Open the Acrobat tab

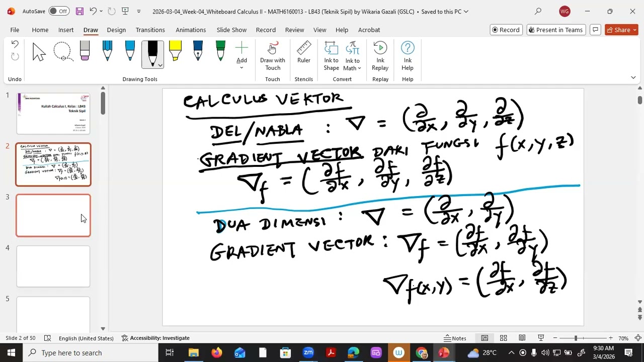click(x=369, y=30)
